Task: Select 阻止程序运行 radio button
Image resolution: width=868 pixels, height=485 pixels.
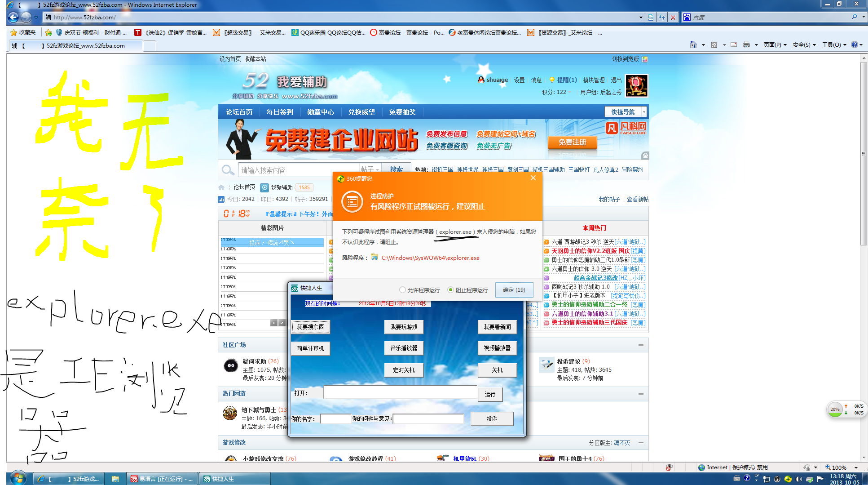Action: tap(450, 290)
